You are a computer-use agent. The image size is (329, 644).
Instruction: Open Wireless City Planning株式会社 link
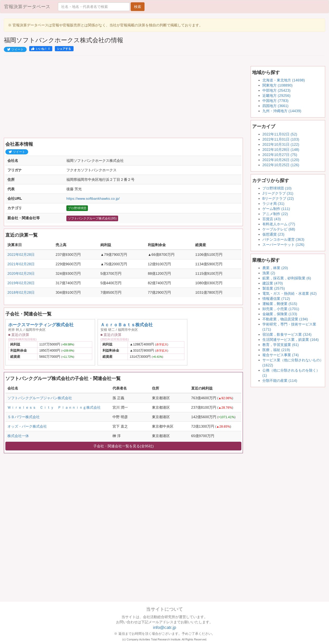pyautogui.click(x=54, y=407)
